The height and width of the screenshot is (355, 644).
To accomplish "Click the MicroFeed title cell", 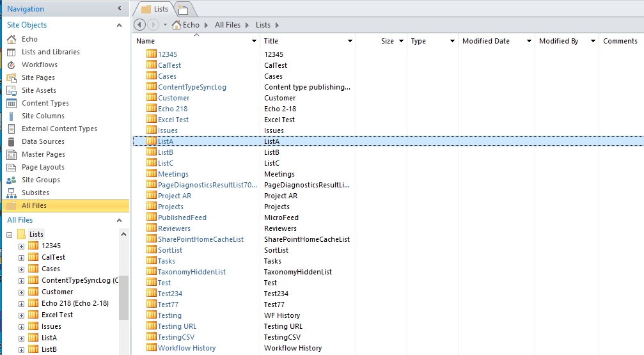I will point(281,217).
